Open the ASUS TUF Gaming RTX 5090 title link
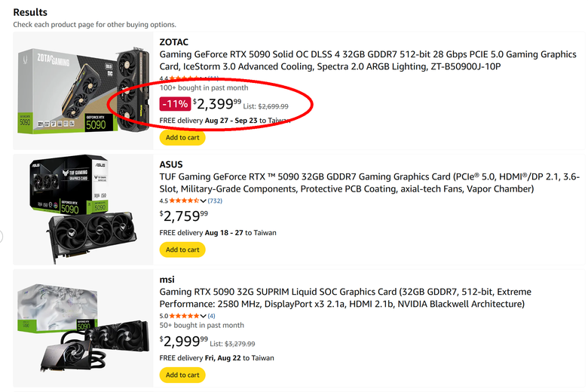The width and height of the screenshot is (588, 392). click(x=369, y=182)
